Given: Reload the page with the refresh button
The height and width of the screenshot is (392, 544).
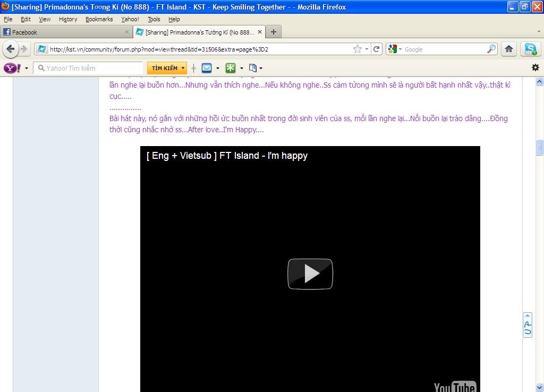Looking at the screenshot, I should 377,49.
